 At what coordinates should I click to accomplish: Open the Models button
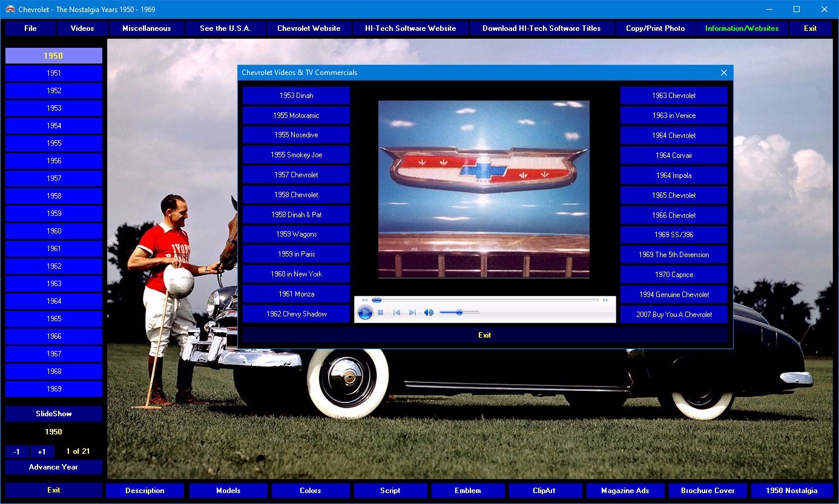(228, 491)
